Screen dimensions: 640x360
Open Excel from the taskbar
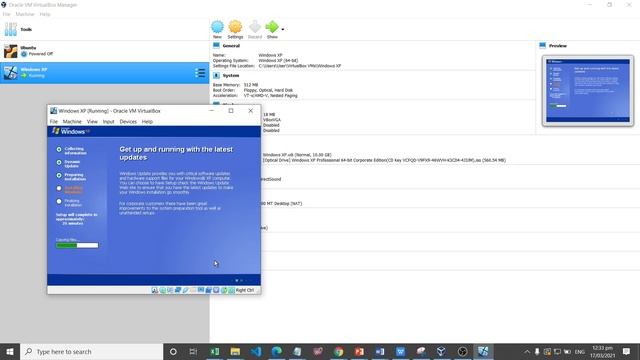[x=215, y=351]
